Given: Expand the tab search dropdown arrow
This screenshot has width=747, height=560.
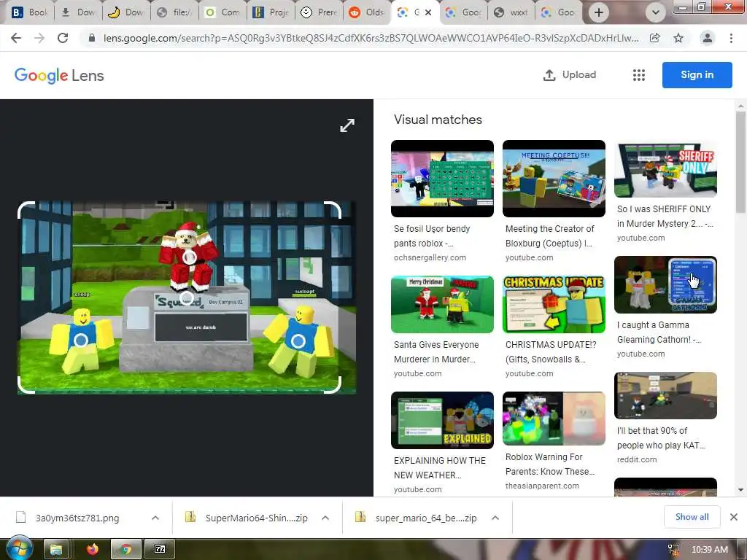Looking at the screenshot, I should [x=656, y=12].
